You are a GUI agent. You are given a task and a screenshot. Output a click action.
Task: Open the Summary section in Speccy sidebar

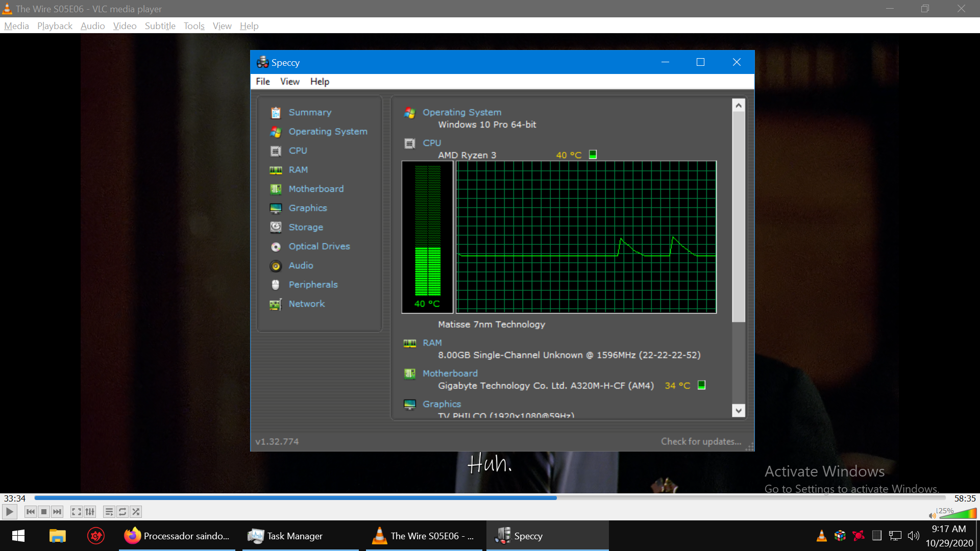point(310,112)
